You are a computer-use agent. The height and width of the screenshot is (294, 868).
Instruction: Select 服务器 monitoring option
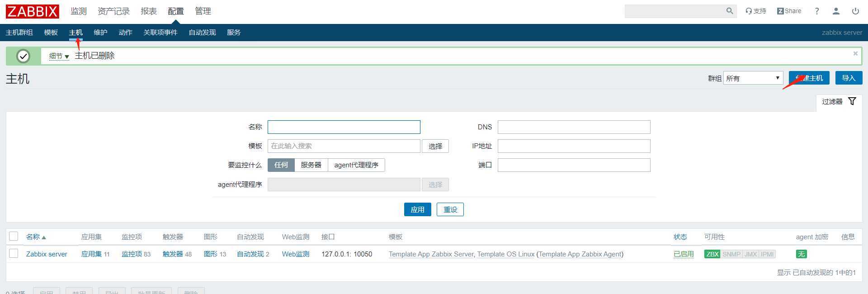(x=311, y=165)
